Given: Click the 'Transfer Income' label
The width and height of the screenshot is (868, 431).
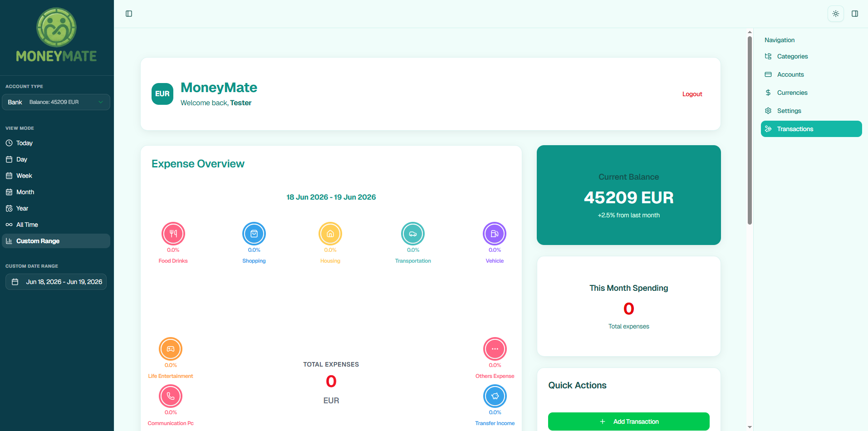Looking at the screenshot, I should point(495,423).
